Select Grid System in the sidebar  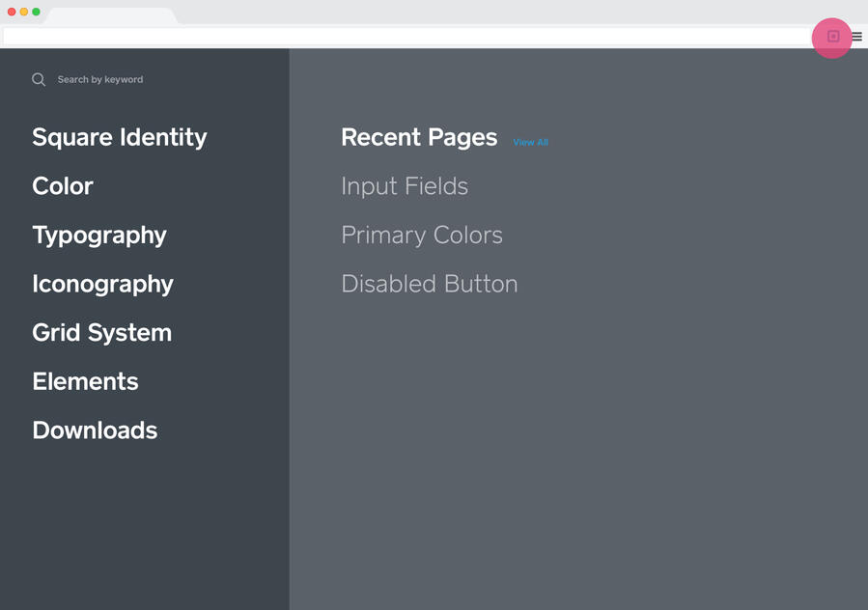click(101, 332)
